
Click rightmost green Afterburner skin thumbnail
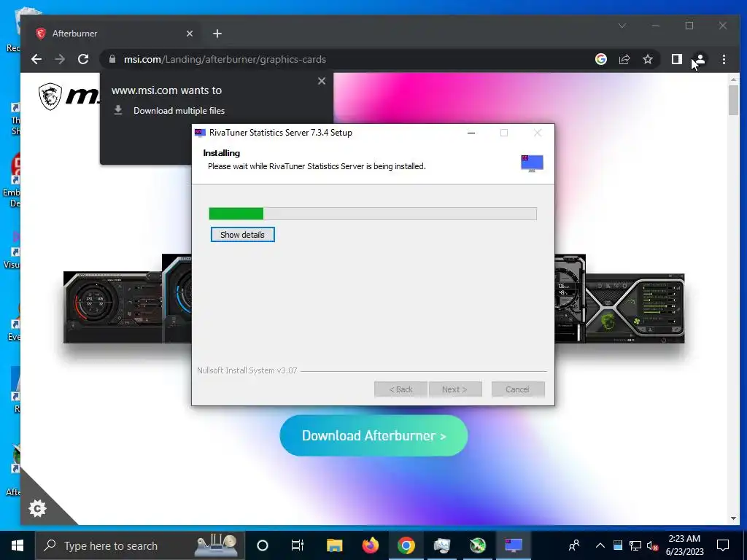(x=635, y=308)
